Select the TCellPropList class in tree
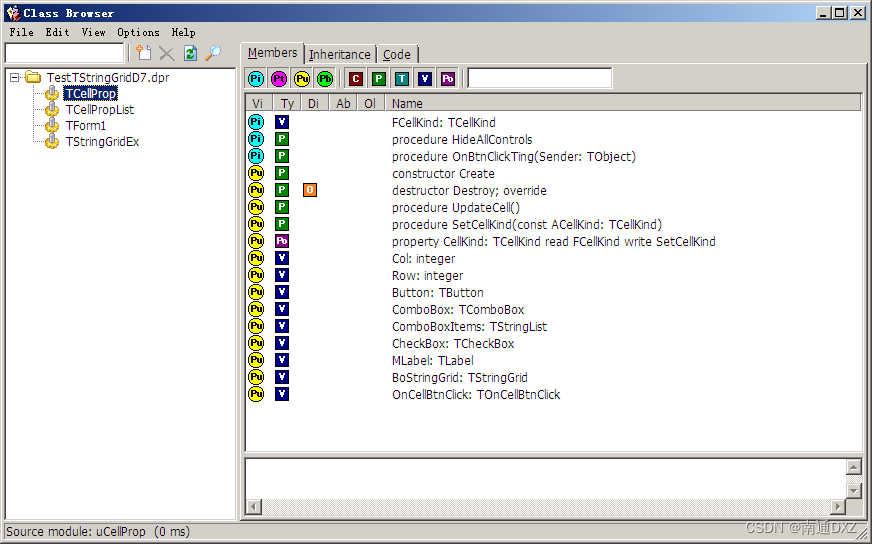The image size is (872, 544). pyautogui.click(x=100, y=110)
